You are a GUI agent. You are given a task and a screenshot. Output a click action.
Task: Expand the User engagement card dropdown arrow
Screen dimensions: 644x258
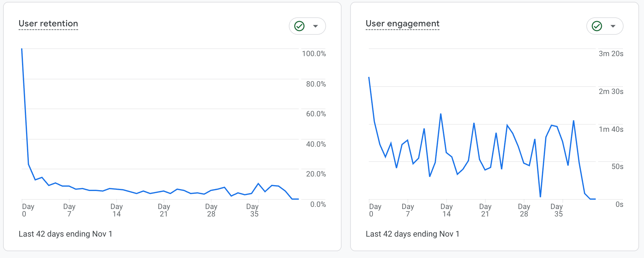[x=613, y=26]
